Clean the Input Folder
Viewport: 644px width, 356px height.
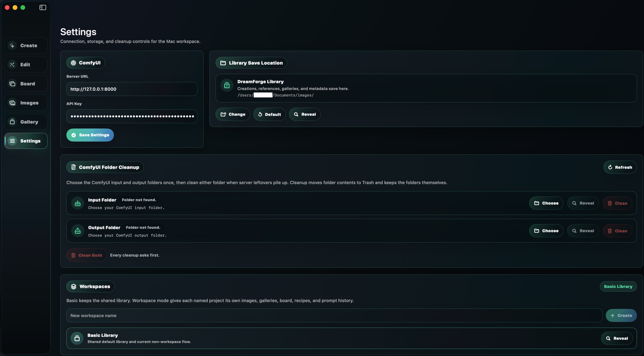tap(617, 203)
